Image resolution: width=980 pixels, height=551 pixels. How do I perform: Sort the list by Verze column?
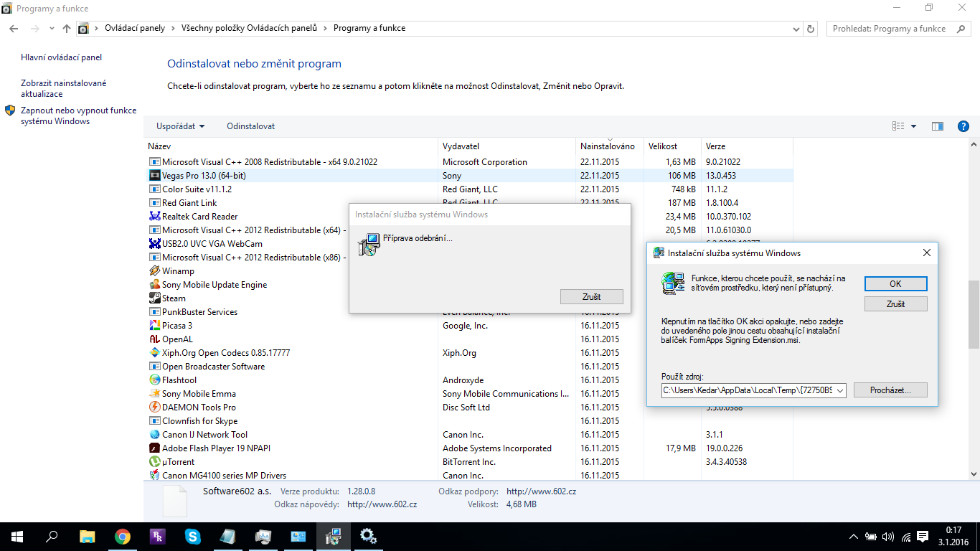[747, 146]
